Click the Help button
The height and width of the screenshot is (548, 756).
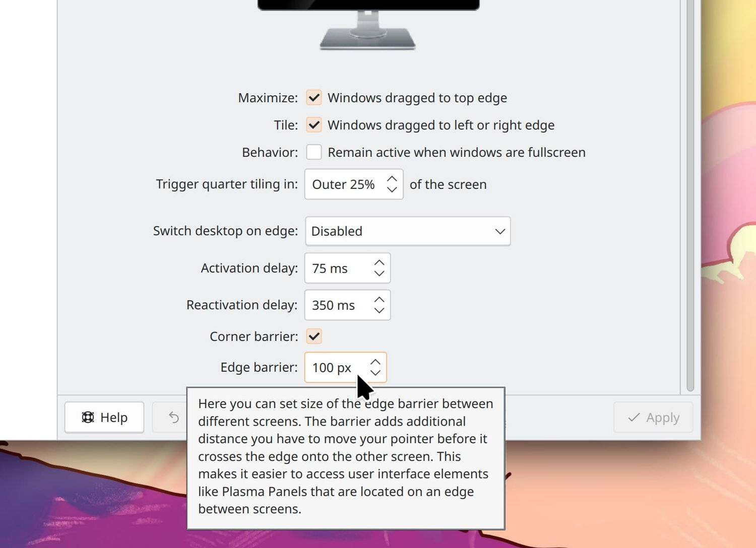point(104,417)
